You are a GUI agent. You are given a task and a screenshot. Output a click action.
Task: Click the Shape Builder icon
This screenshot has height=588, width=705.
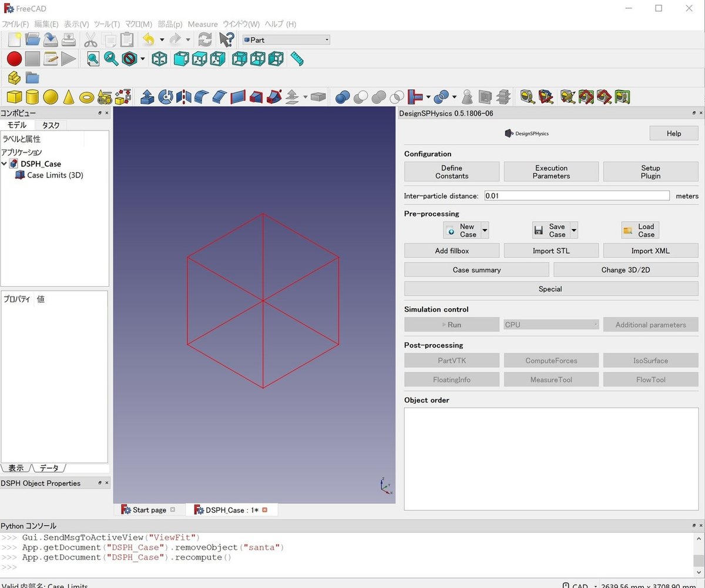[123, 97]
